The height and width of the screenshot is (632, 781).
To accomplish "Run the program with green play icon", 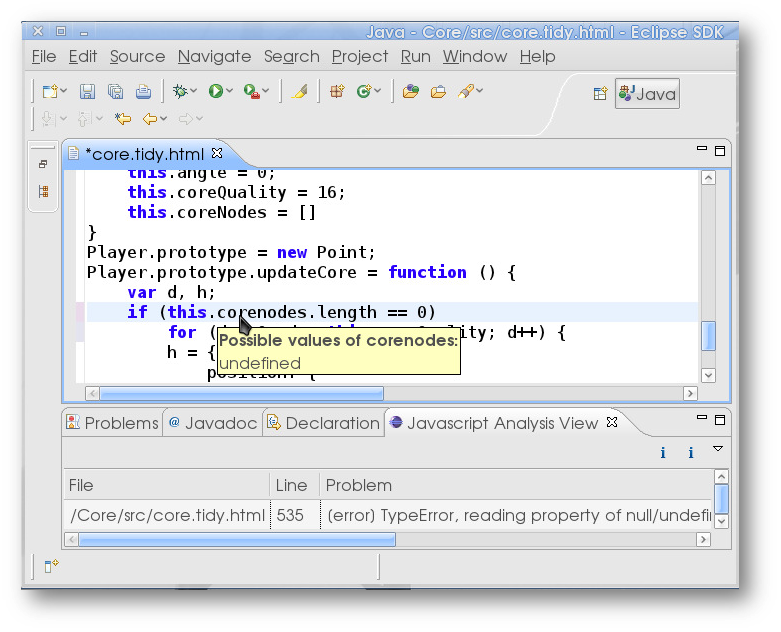I will click(216, 91).
